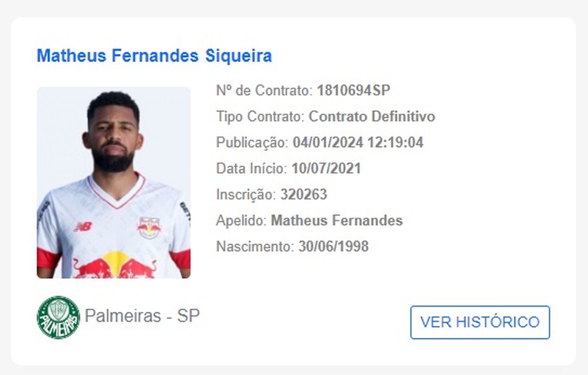Select the Inscrição number 320263

click(x=305, y=194)
